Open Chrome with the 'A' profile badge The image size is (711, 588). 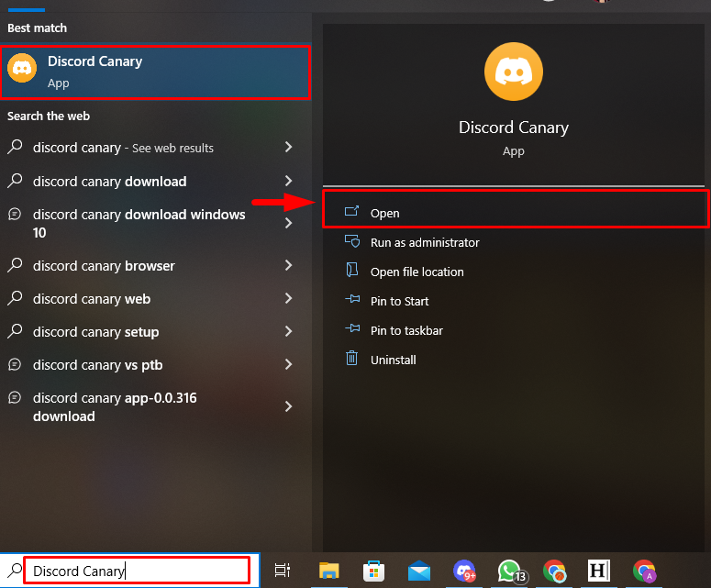coord(645,571)
